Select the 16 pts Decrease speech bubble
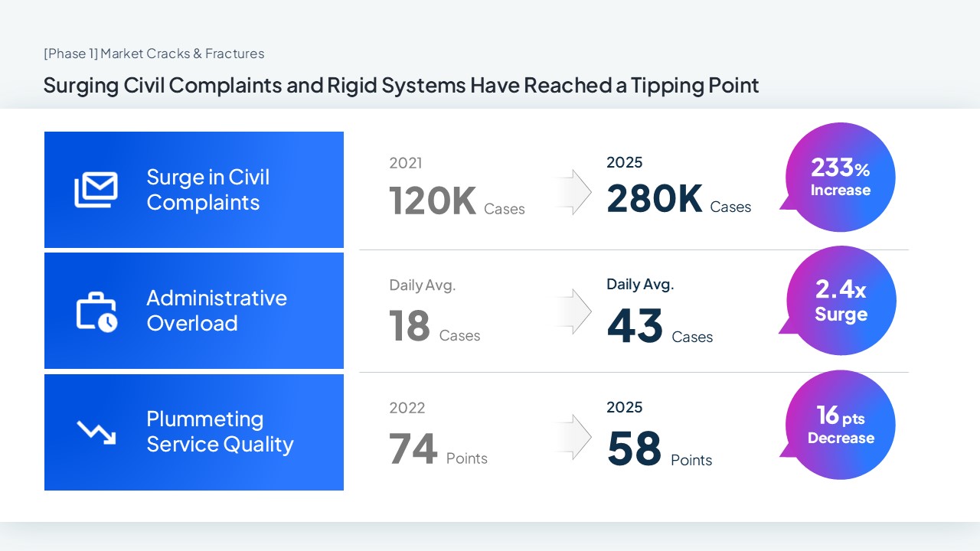Screen dimensions: 980x551 pos(840,425)
